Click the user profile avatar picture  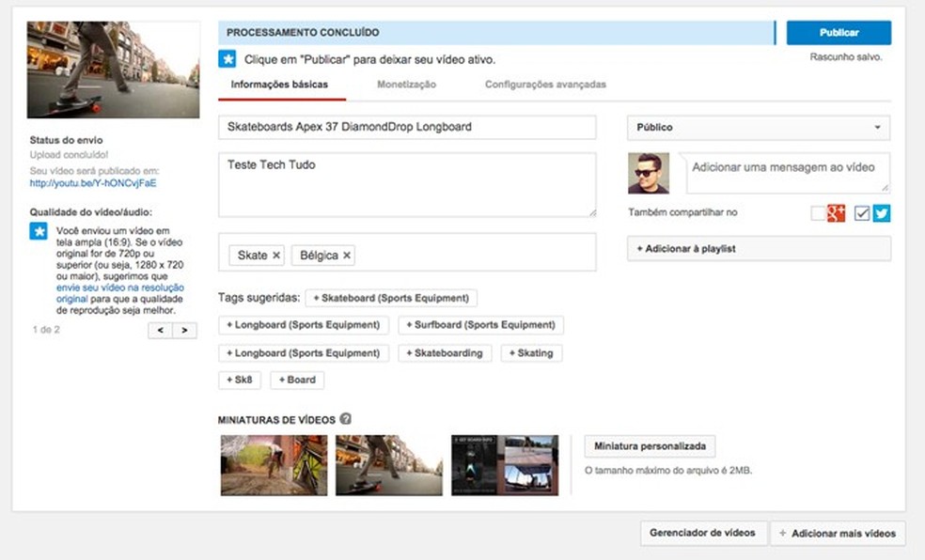click(649, 174)
